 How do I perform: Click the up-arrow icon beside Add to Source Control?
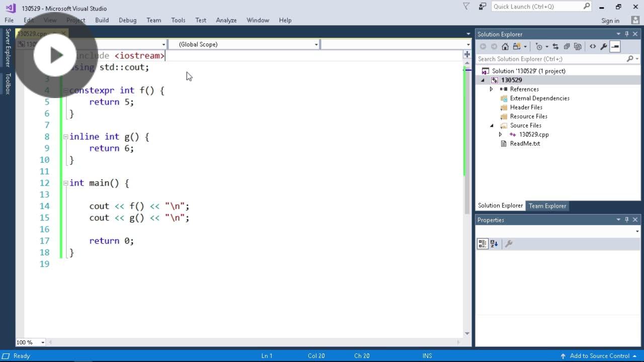point(563,355)
